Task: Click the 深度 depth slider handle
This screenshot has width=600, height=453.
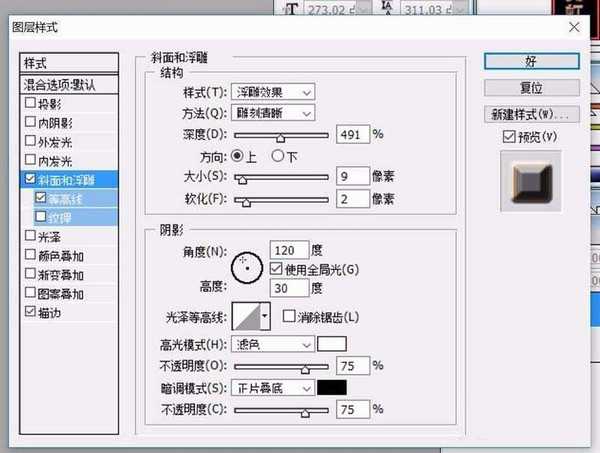Action: coord(280,138)
